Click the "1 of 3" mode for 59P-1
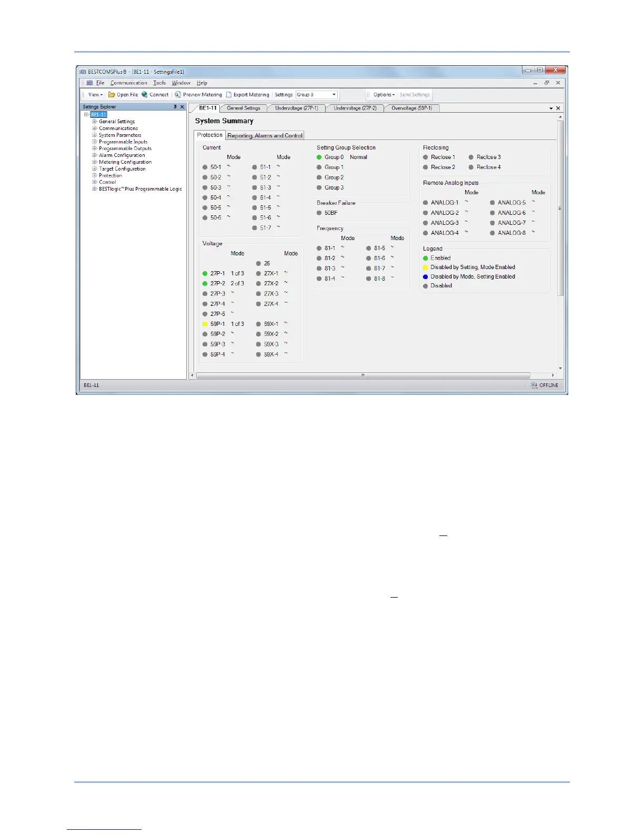 click(237, 324)
